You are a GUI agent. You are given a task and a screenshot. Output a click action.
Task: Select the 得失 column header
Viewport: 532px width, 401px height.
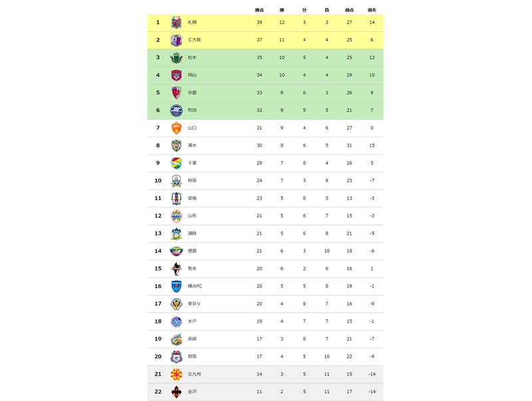pos(372,10)
